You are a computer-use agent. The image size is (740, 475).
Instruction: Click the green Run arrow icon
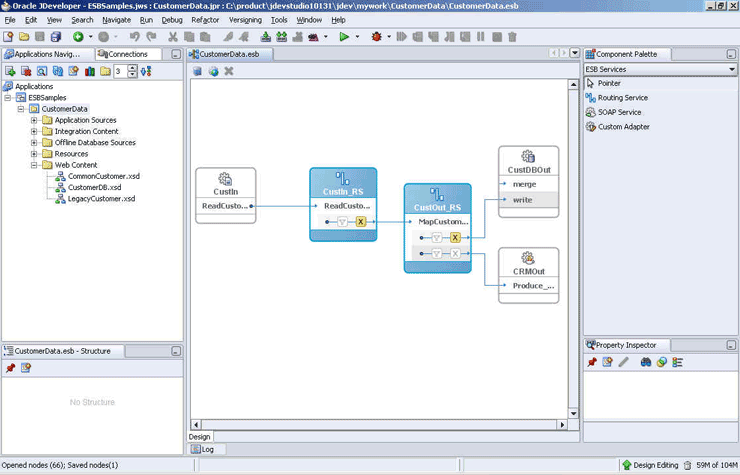pos(344,37)
